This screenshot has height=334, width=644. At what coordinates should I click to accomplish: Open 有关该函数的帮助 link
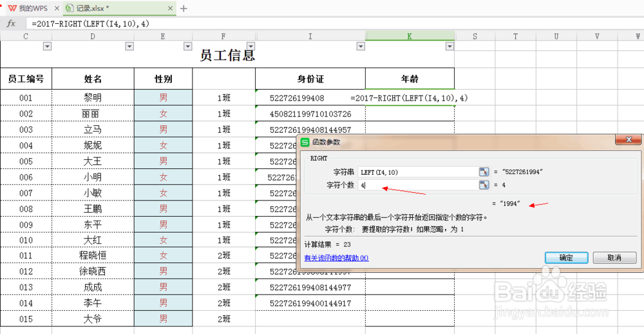[x=336, y=258]
